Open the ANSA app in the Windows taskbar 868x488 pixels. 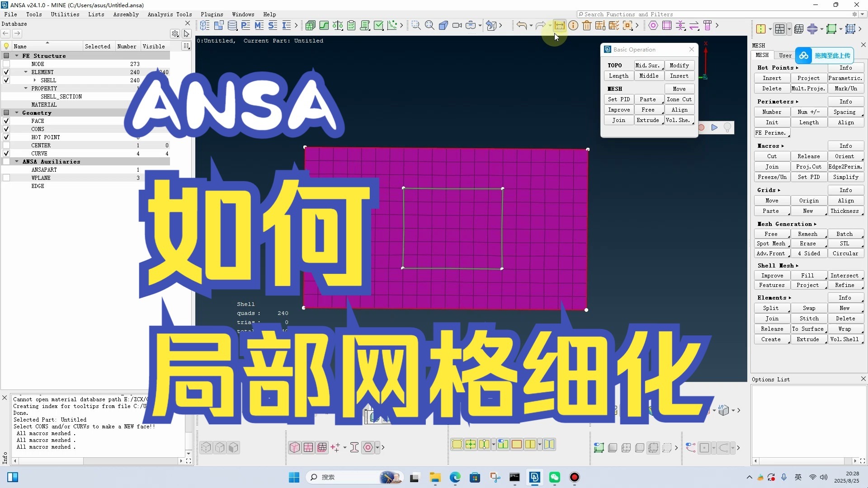534,477
